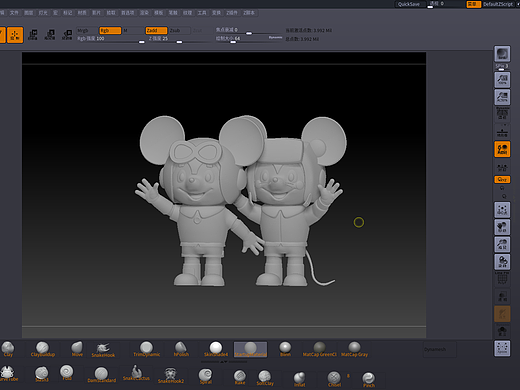This screenshot has height=390, width=520.
Task: Select the Chisel brush
Action: [334, 379]
